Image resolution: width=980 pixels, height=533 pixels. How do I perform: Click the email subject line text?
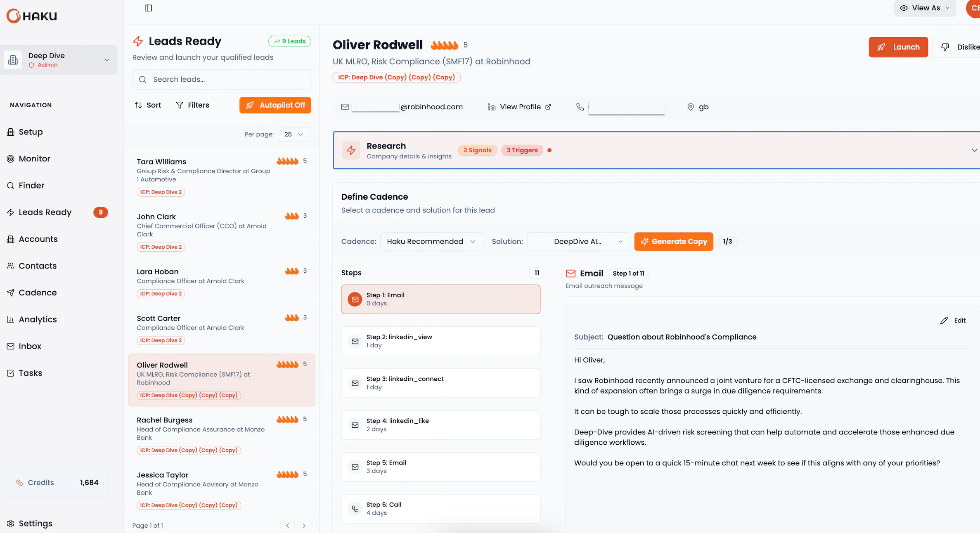click(x=682, y=337)
